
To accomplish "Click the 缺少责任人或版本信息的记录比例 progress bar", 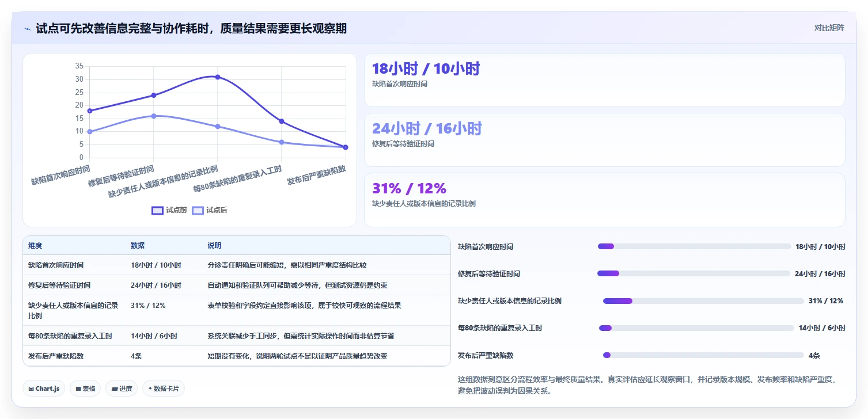I will pyautogui.click(x=703, y=301).
